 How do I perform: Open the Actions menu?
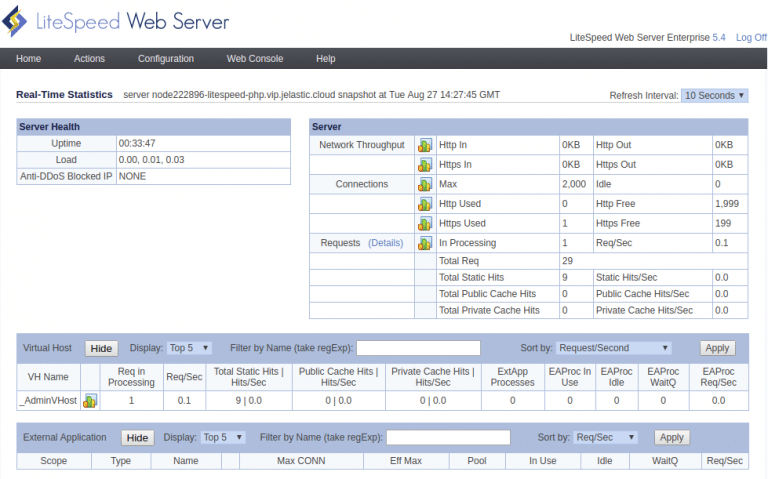[89, 59]
